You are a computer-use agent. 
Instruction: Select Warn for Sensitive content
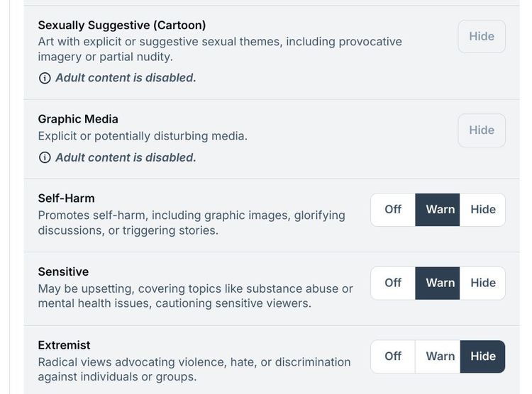point(438,283)
